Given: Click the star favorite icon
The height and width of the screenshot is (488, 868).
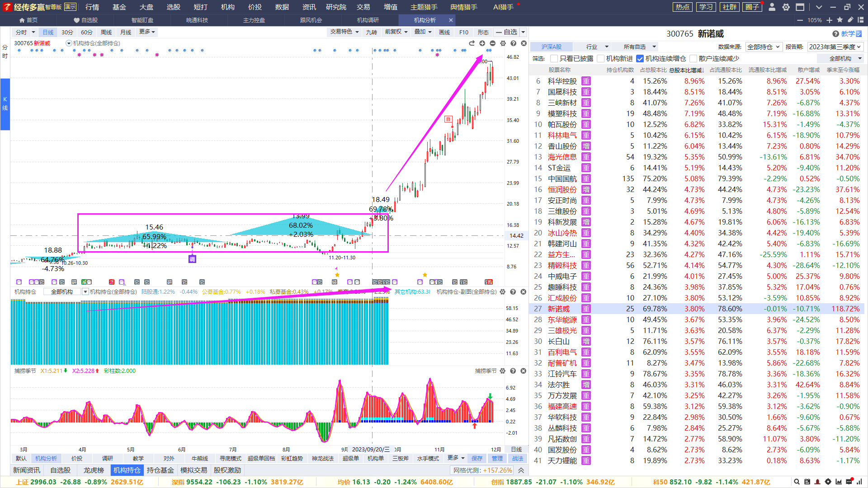Looking at the screenshot, I should coord(840,20).
